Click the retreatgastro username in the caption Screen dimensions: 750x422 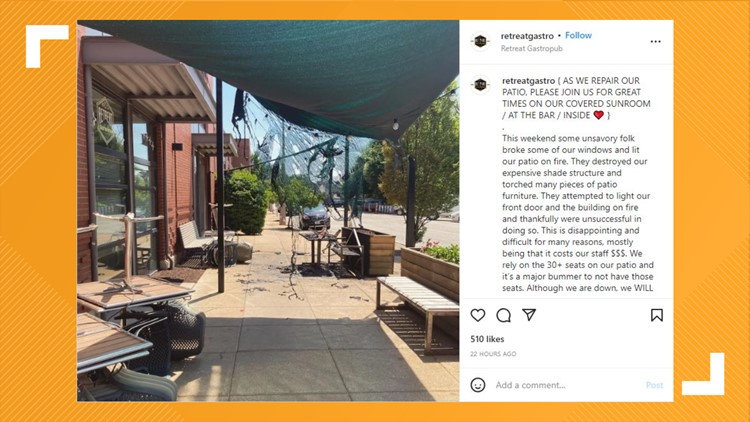tap(528, 81)
